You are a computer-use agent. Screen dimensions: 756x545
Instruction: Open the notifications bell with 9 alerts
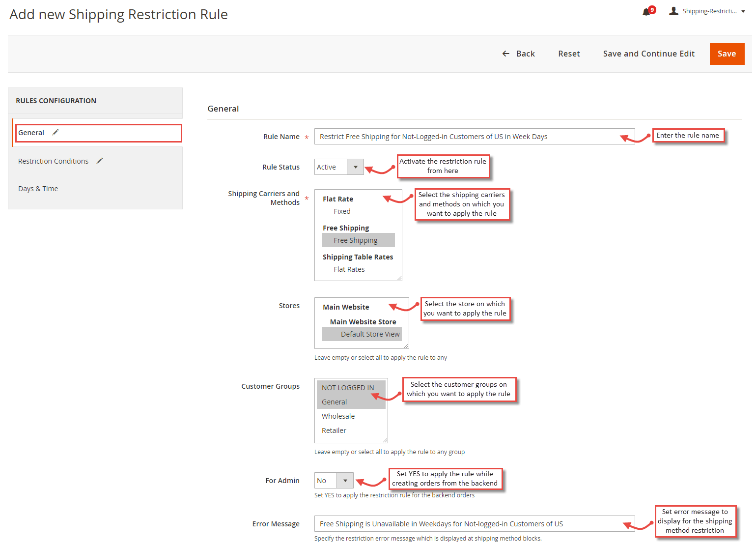click(x=646, y=11)
